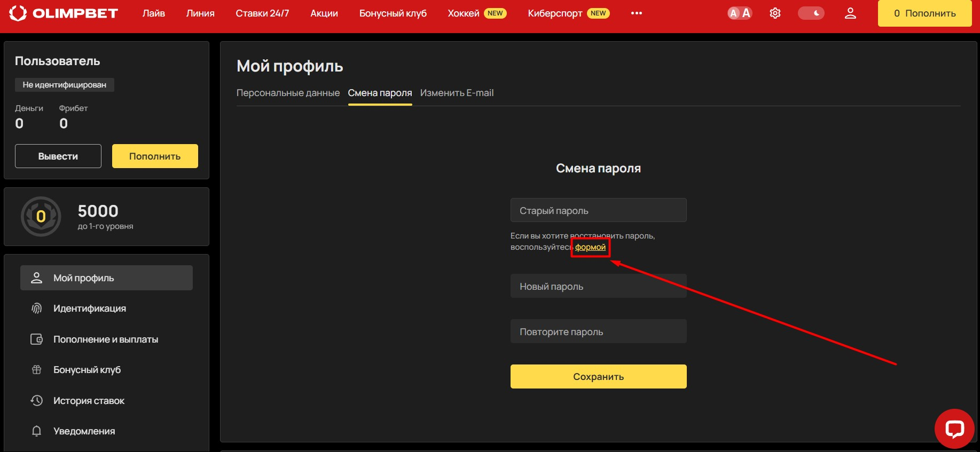980x452 pixels.
Task: Click the header Пополнить button
Action: click(924, 13)
